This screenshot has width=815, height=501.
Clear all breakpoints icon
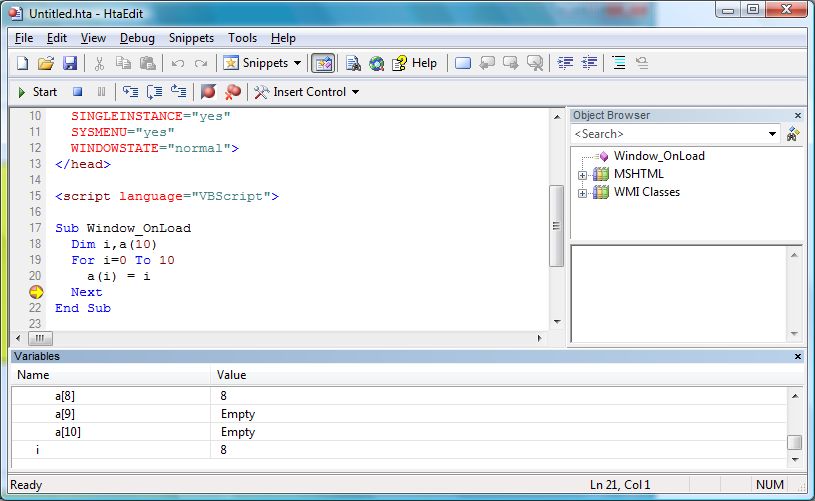coord(232,92)
